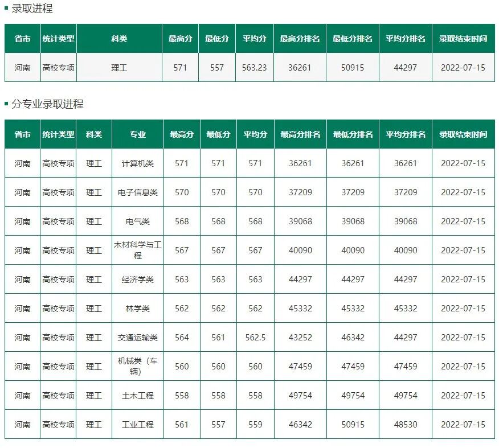
Task: Click the 木材科学与工程 major cell
Action: (137, 250)
